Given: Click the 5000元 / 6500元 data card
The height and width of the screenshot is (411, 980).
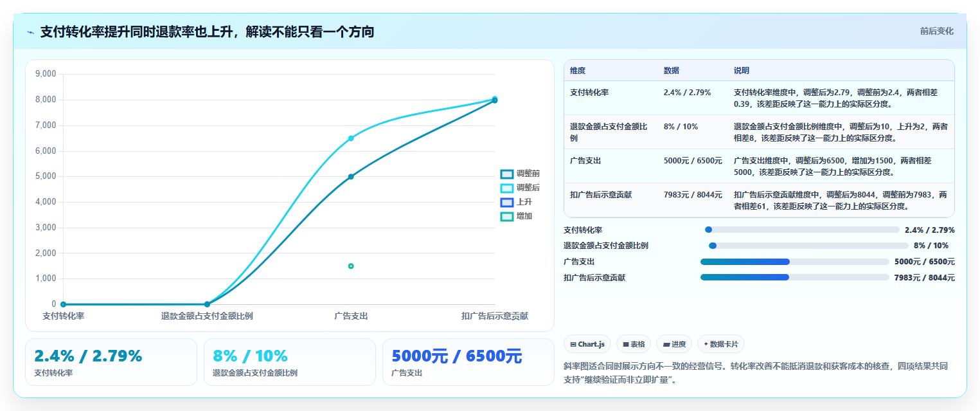Looking at the screenshot, I should 468,362.
